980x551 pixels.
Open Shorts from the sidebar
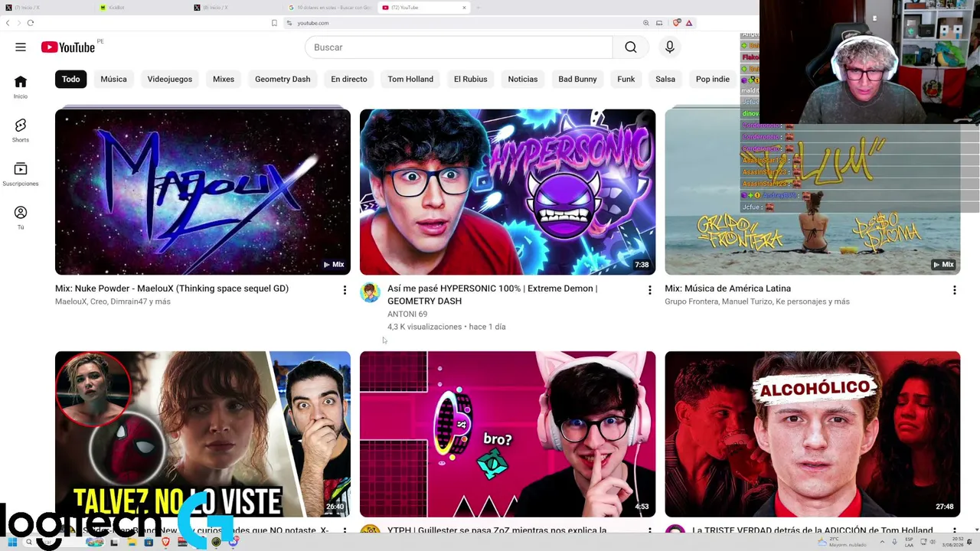[21, 130]
